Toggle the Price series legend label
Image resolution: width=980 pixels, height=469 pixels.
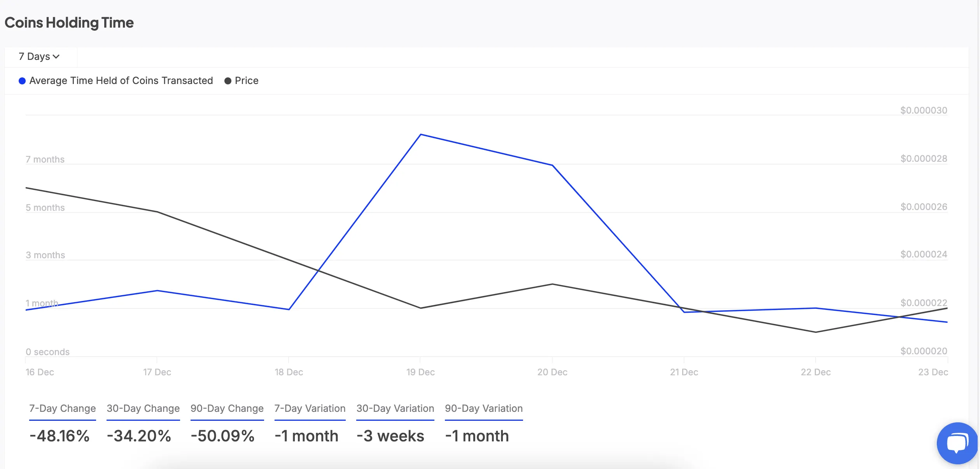(247, 81)
